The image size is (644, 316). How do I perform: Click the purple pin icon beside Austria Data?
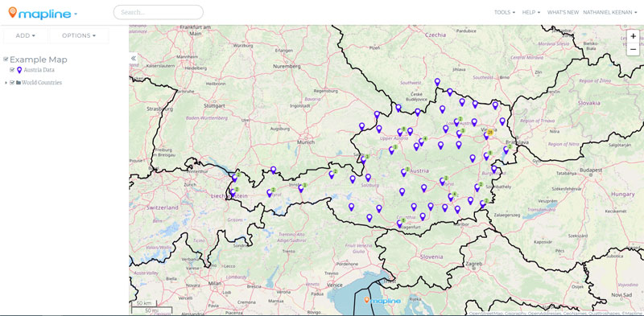[19, 71]
